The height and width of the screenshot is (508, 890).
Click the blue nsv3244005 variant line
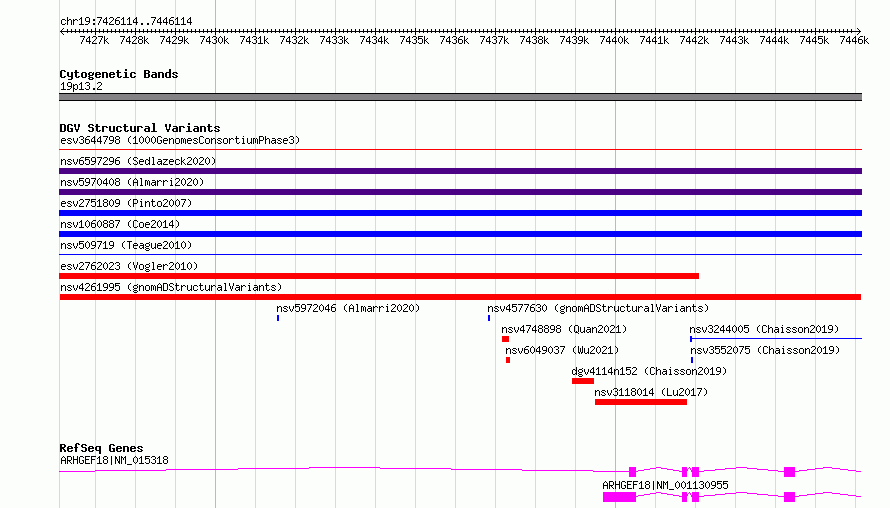click(x=776, y=339)
